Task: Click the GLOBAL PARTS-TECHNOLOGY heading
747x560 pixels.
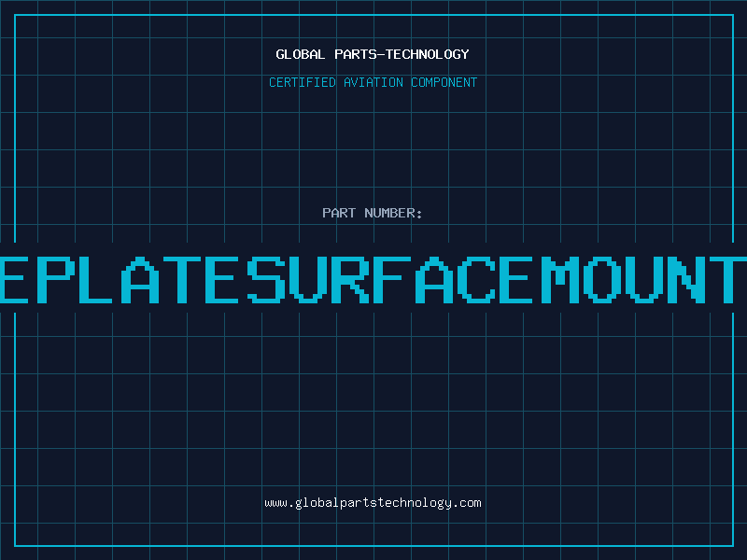Action: pos(373,54)
